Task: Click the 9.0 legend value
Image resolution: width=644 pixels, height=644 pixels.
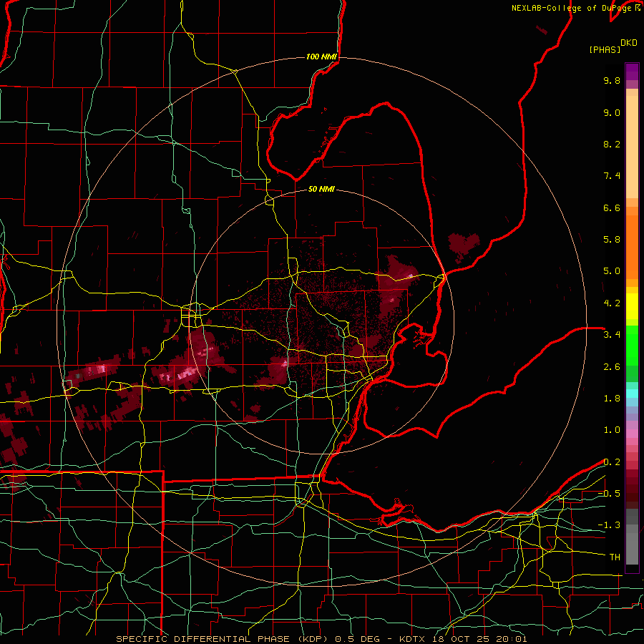Action: 612,112
